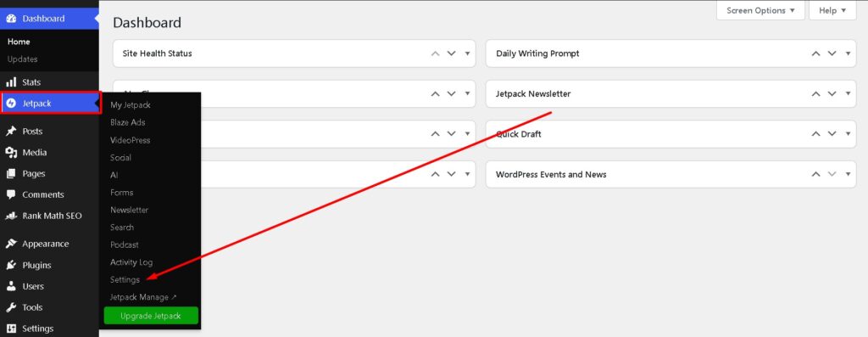This screenshot has height=337, width=868.
Task: Open Forms submenu item
Action: (122, 193)
